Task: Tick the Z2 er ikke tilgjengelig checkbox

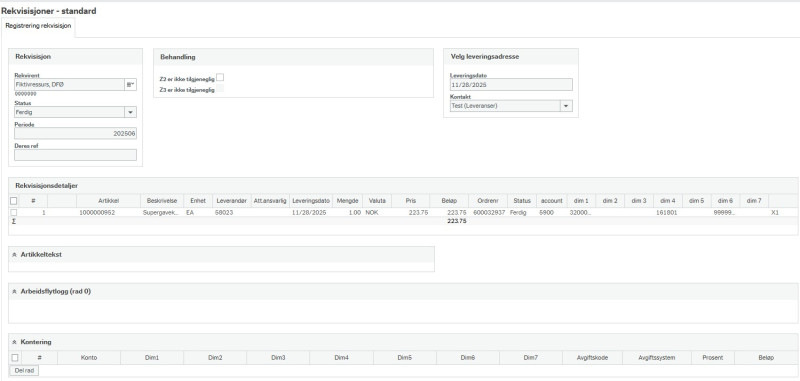Action: click(220, 78)
